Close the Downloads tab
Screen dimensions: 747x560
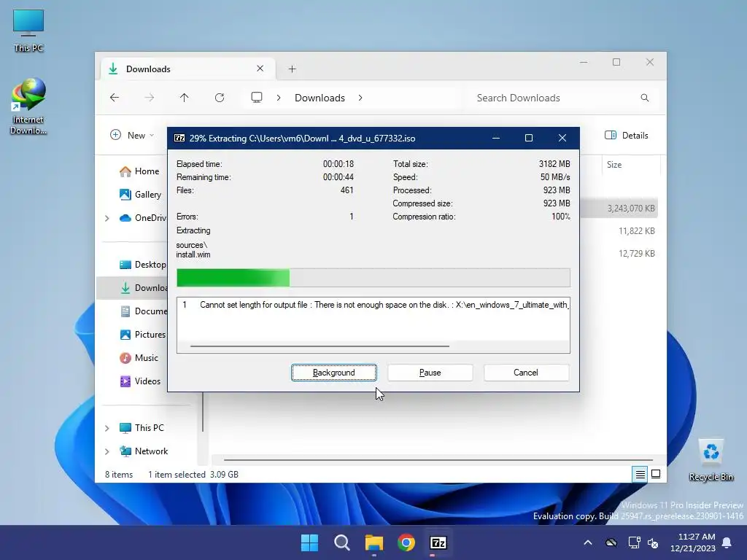click(x=260, y=69)
